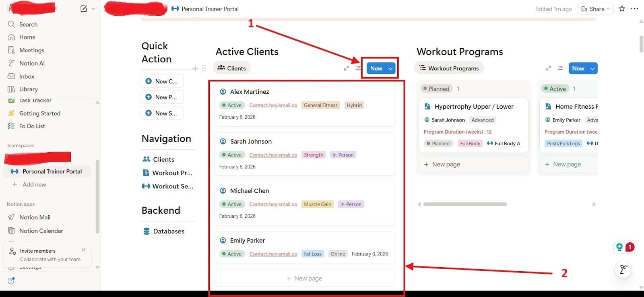Click the new page compose icon

point(84,8)
